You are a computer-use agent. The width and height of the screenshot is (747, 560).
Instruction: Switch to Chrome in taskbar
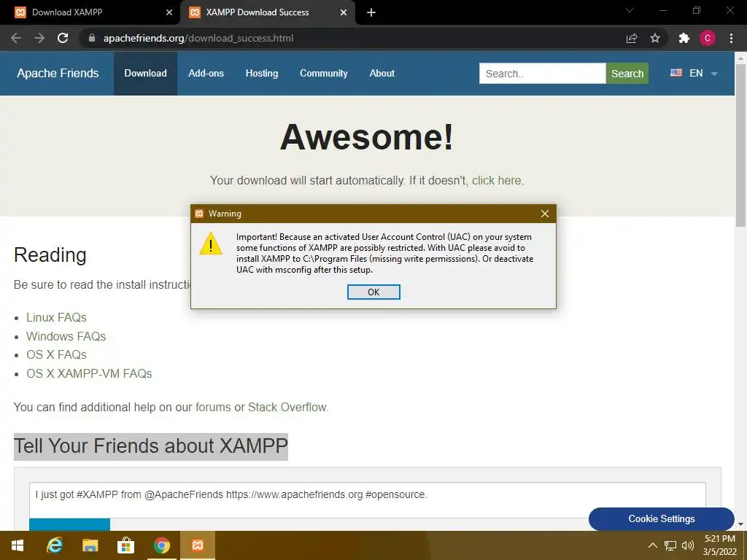tap(161, 545)
